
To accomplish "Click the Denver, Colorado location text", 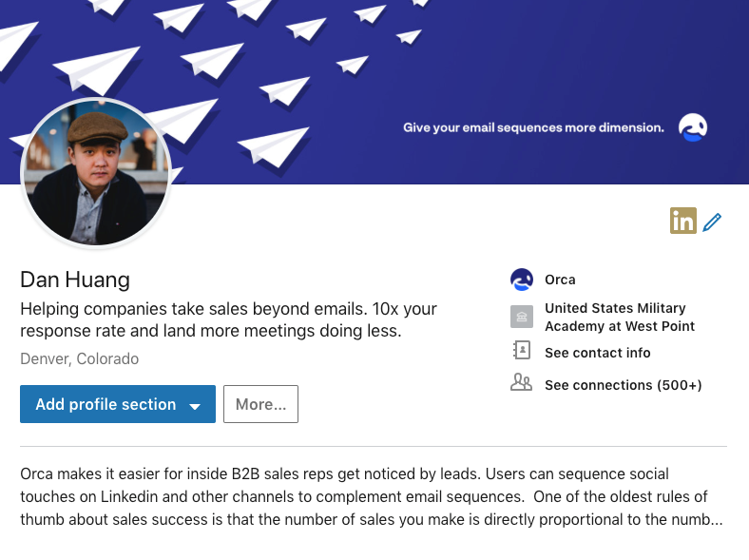I will (x=79, y=358).
